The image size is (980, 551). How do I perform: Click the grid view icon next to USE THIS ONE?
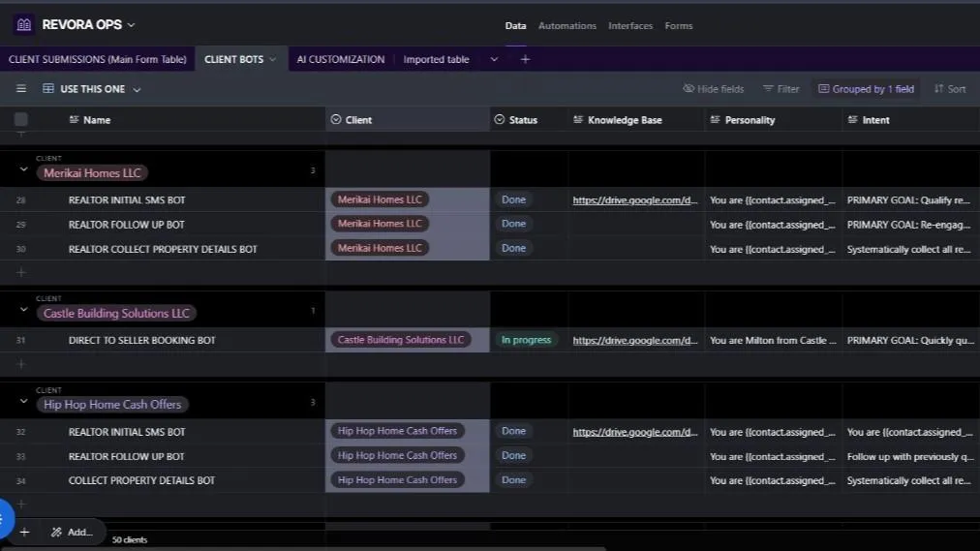click(48, 89)
